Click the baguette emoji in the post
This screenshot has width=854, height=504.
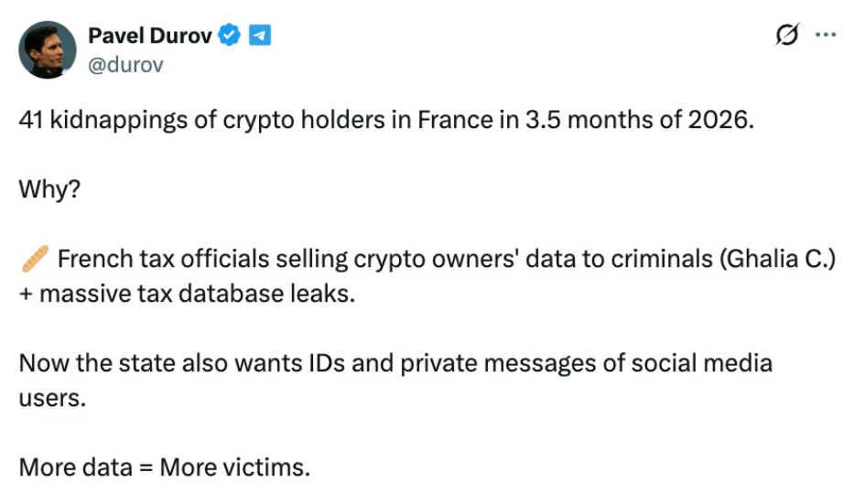34,260
